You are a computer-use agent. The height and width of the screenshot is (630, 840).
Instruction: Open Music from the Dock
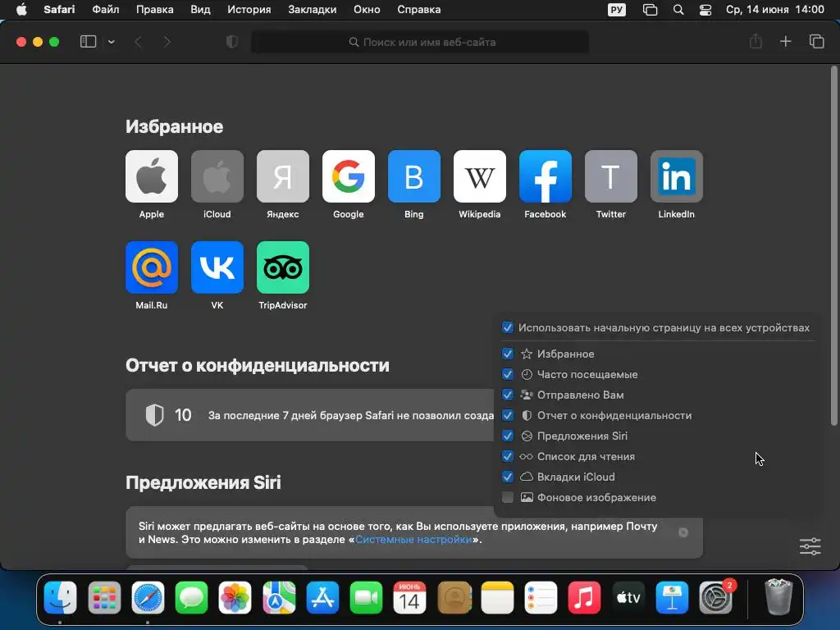point(584,597)
